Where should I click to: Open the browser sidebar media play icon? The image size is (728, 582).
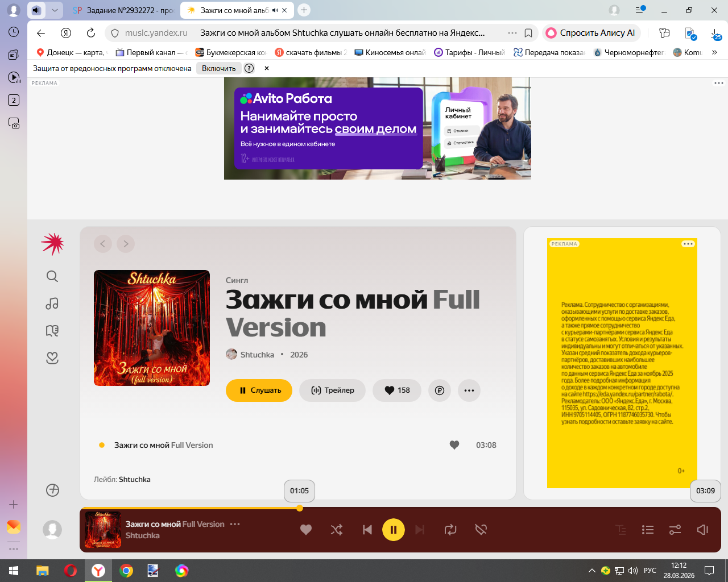pyautogui.click(x=14, y=77)
